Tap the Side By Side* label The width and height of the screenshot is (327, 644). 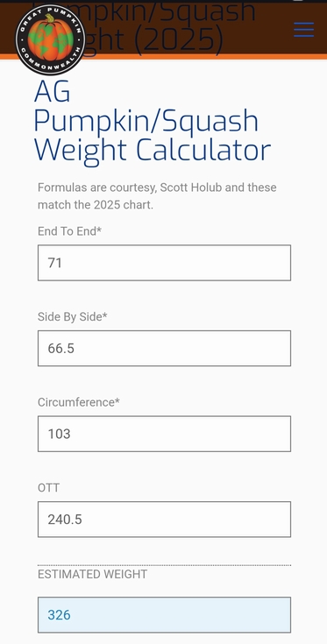tap(72, 316)
